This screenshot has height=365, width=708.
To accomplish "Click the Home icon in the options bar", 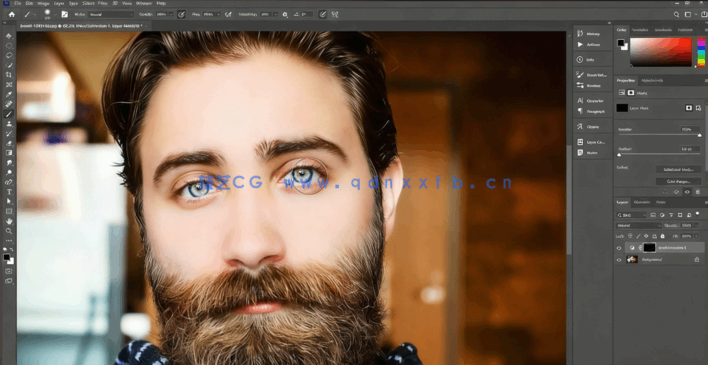I will 11,14.
